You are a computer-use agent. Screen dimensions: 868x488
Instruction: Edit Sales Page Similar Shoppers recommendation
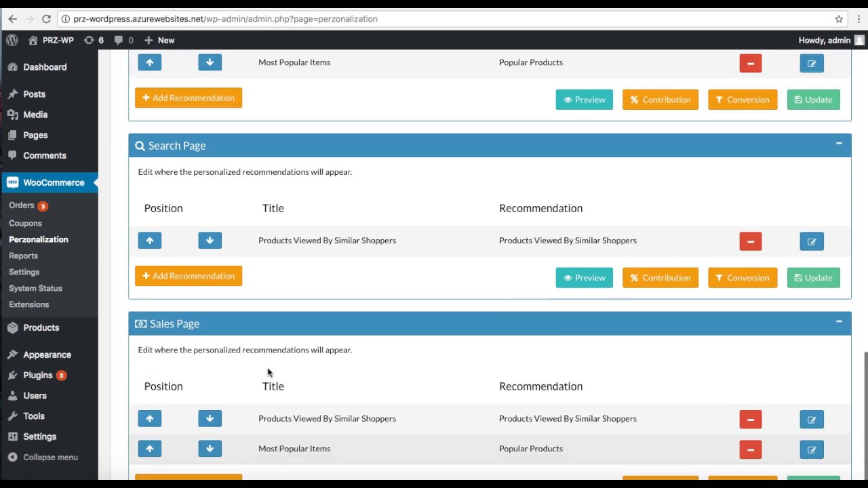812,420
